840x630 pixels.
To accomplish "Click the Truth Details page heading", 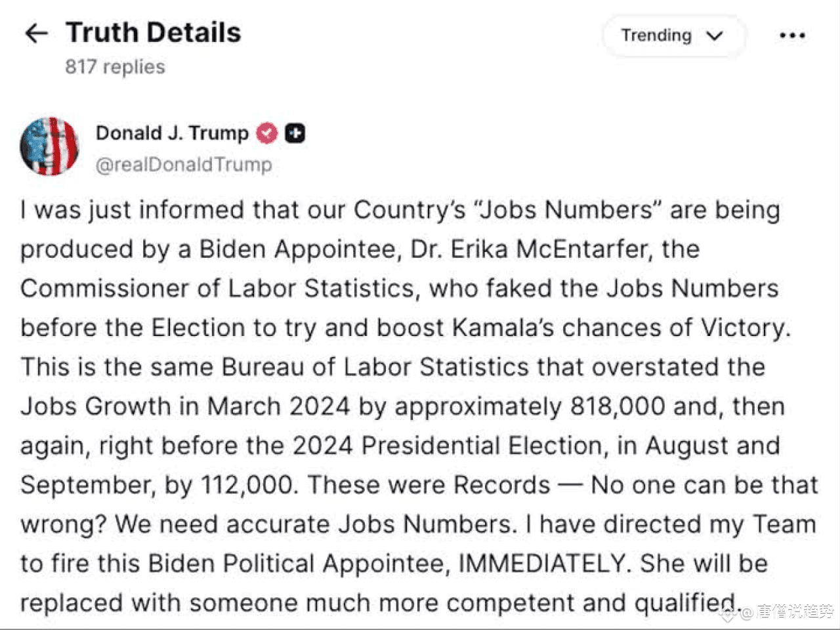I will pyautogui.click(x=154, y=33).
